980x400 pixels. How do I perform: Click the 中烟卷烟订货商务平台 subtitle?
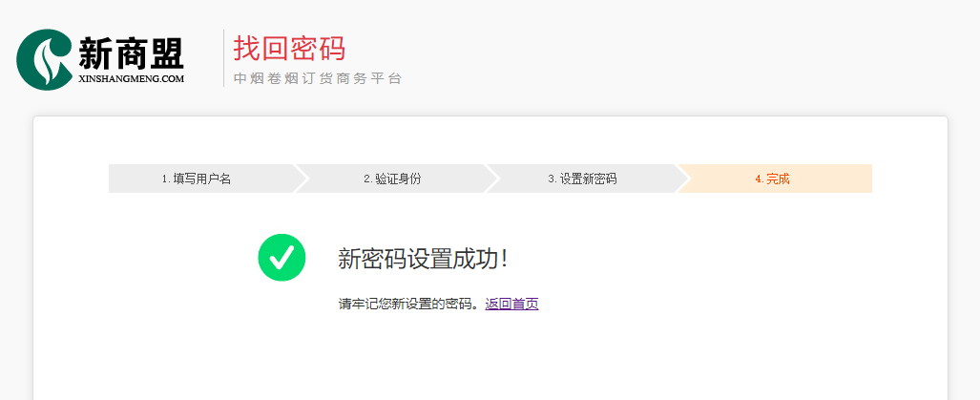318,78
